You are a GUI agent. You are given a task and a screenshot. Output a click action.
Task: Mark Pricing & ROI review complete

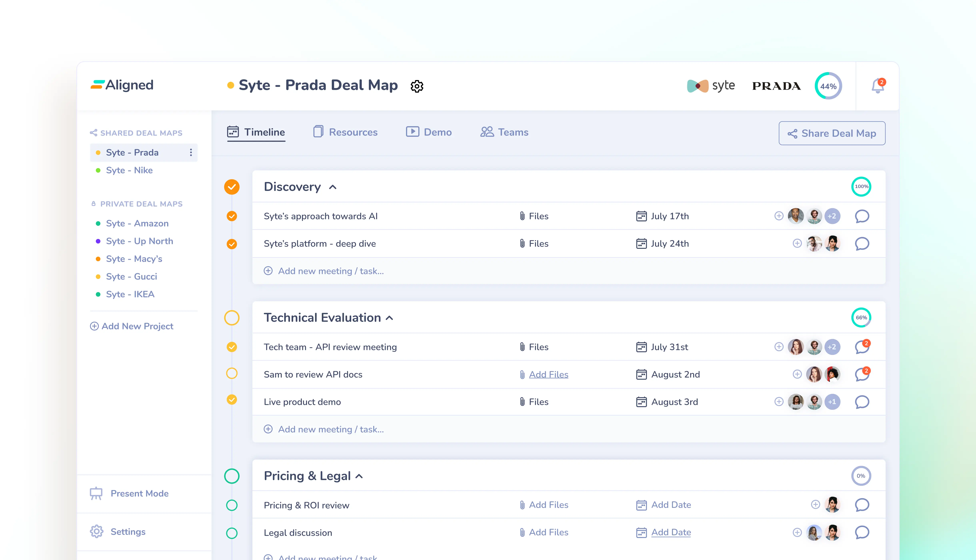pyautogui.click(x=232, y=505)
